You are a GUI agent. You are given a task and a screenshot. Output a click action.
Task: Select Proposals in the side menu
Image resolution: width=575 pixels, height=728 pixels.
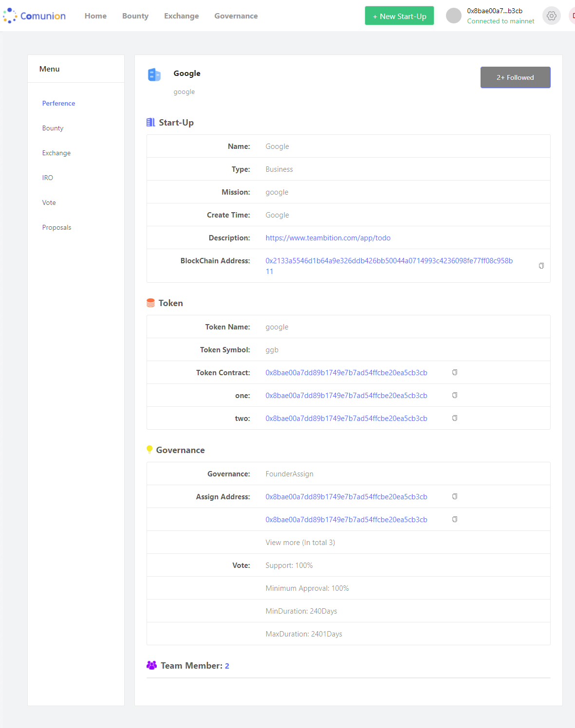coord(56,227)
